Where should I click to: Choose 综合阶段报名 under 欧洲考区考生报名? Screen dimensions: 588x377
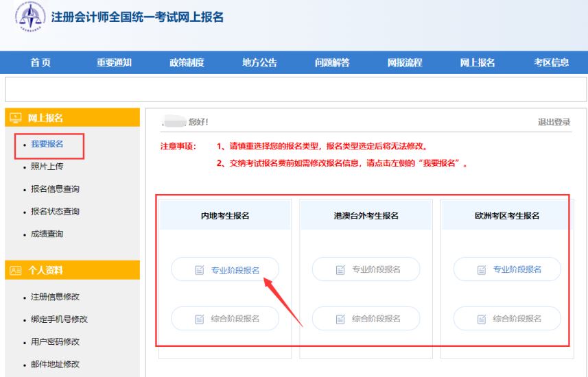[508, 319]
